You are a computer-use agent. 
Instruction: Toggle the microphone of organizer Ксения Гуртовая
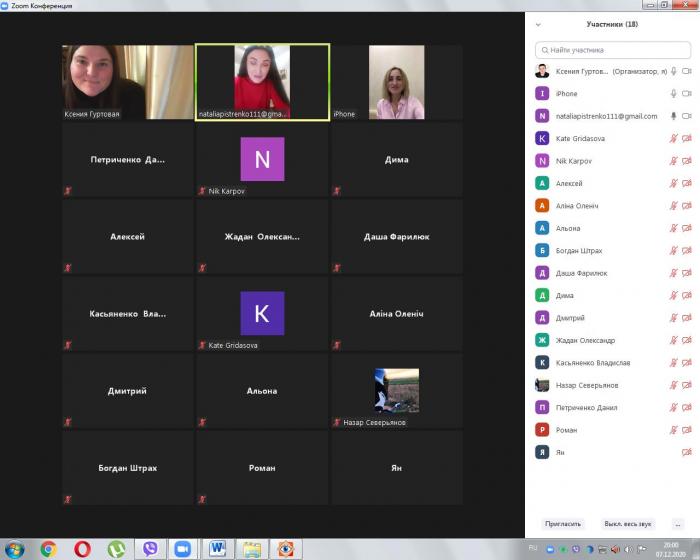point(673,71)
